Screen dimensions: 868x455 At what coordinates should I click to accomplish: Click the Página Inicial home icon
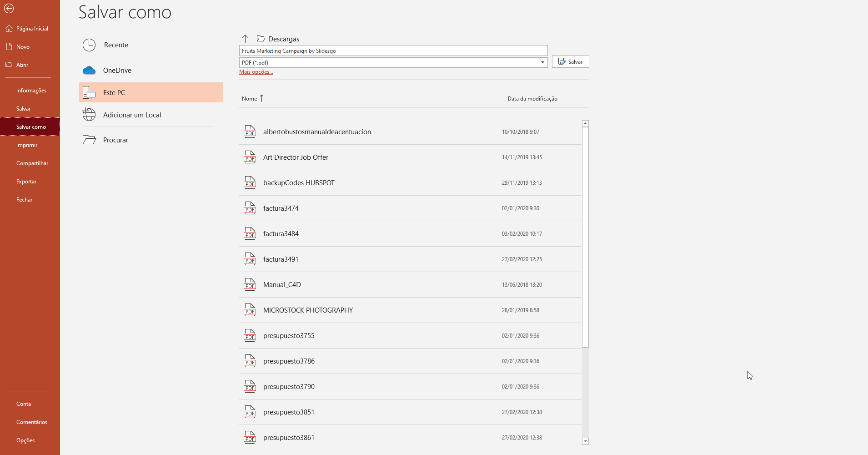point(9,29)
